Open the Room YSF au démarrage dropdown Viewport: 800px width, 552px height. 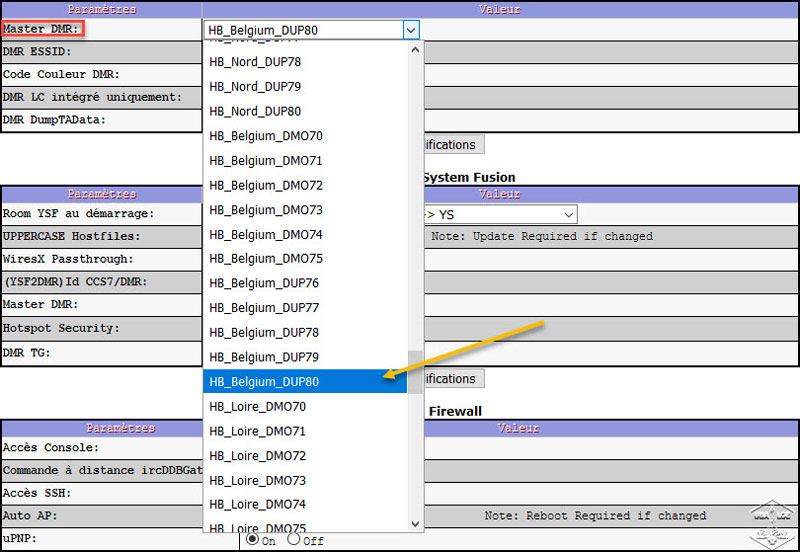click(501, 214)
